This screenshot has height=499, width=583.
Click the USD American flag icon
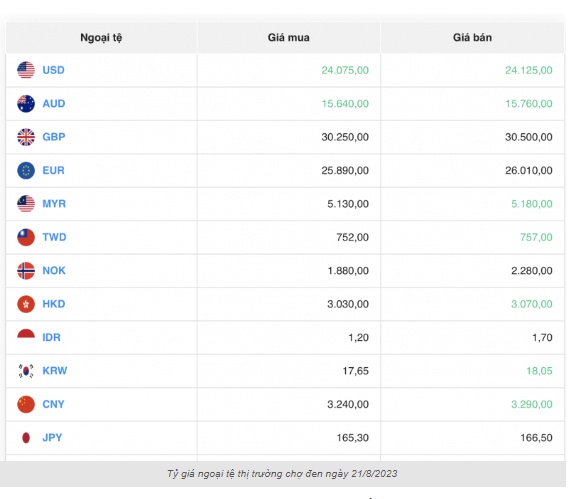tap(26, 70)
